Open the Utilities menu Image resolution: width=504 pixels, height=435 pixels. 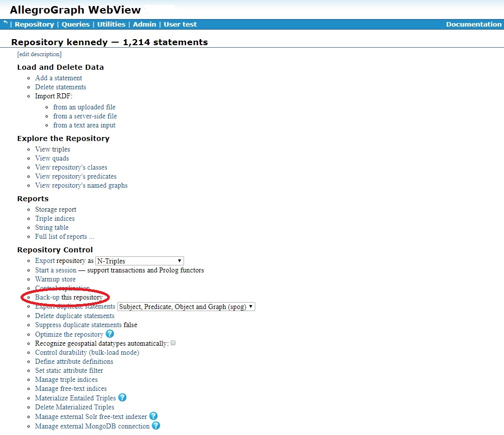111,24
